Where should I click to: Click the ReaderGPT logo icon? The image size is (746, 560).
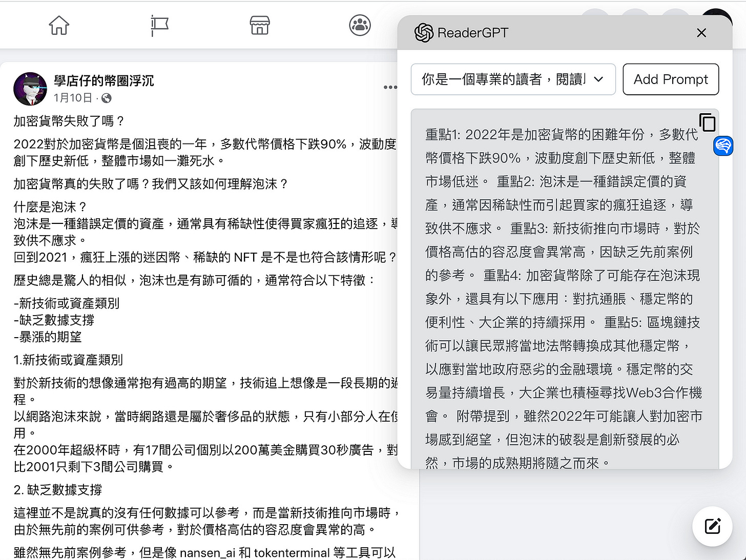pos(424,33)
